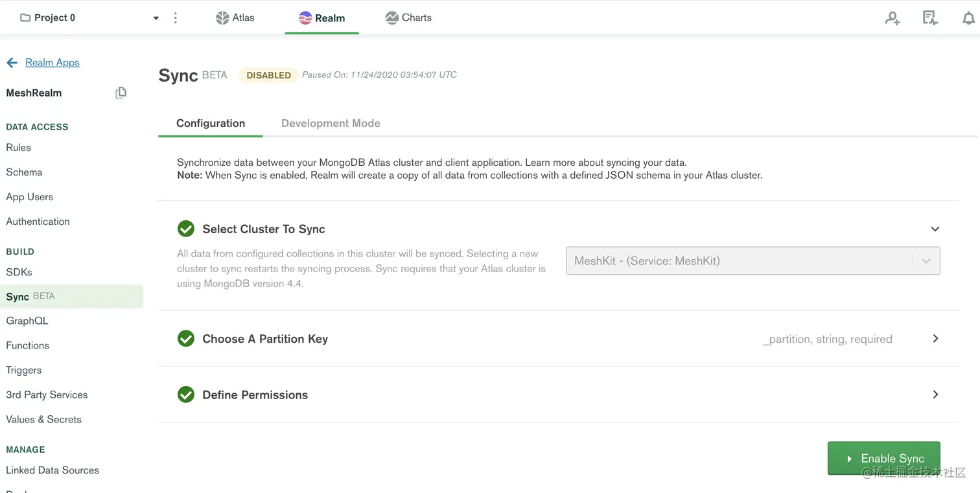Click the Charts logo icon

391,17
